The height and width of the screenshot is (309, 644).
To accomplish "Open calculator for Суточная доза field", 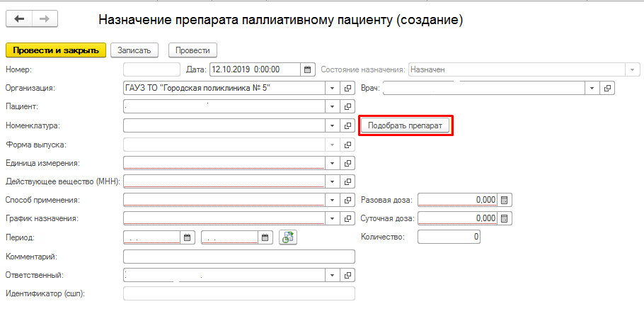I will click(505, 218).
